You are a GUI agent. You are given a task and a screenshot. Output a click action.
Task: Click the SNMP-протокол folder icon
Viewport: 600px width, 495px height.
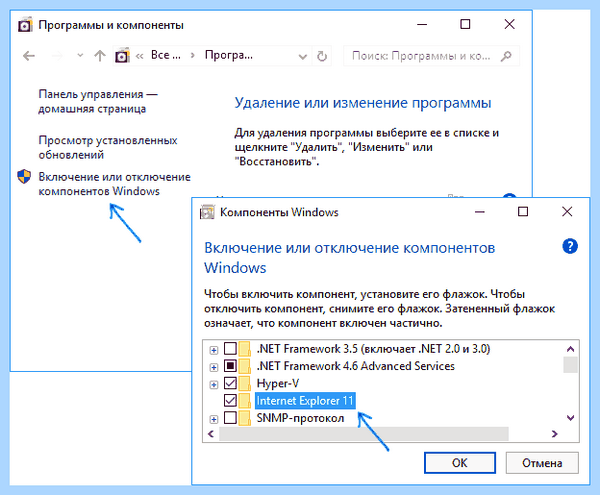(x=245, y=418)
